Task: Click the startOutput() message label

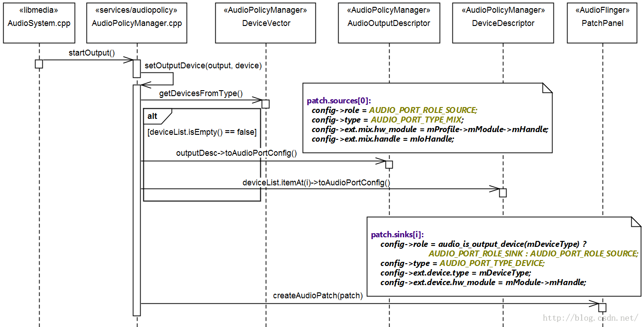Action: tap(92, 53)
